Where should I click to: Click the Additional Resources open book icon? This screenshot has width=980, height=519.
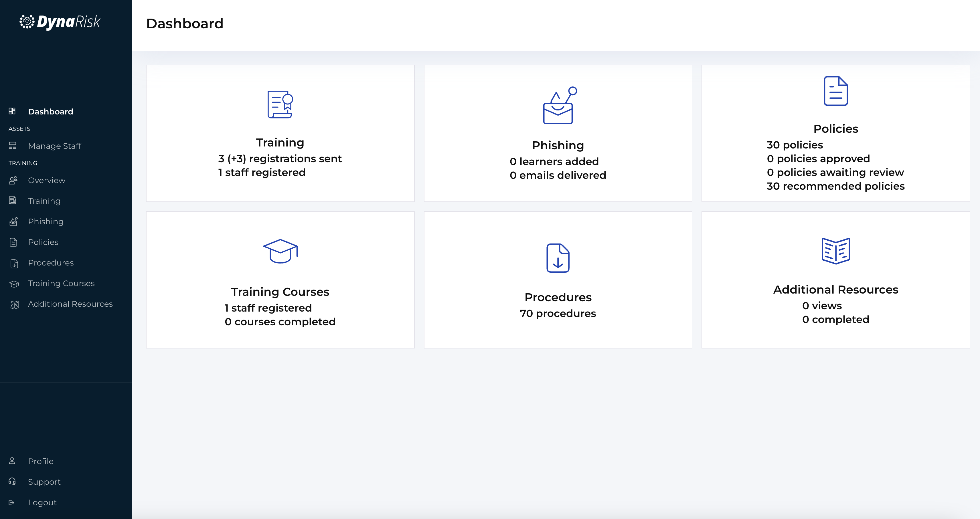pyautogui.click(x=835, y=251)
